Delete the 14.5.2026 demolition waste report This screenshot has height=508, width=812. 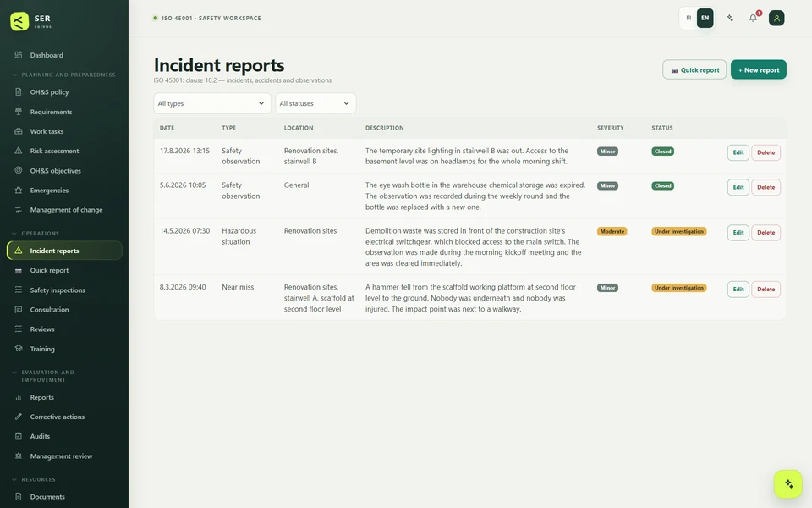point(765,232)
